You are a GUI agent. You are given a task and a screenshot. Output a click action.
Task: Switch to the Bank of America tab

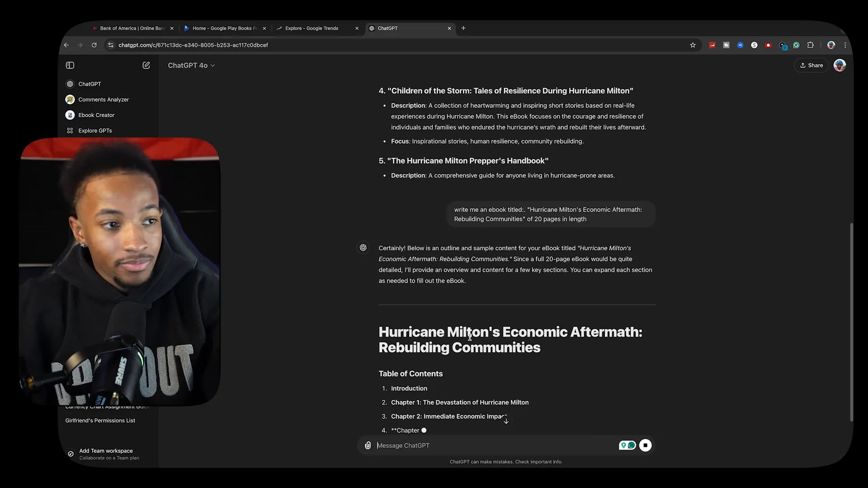pos(132,28)
